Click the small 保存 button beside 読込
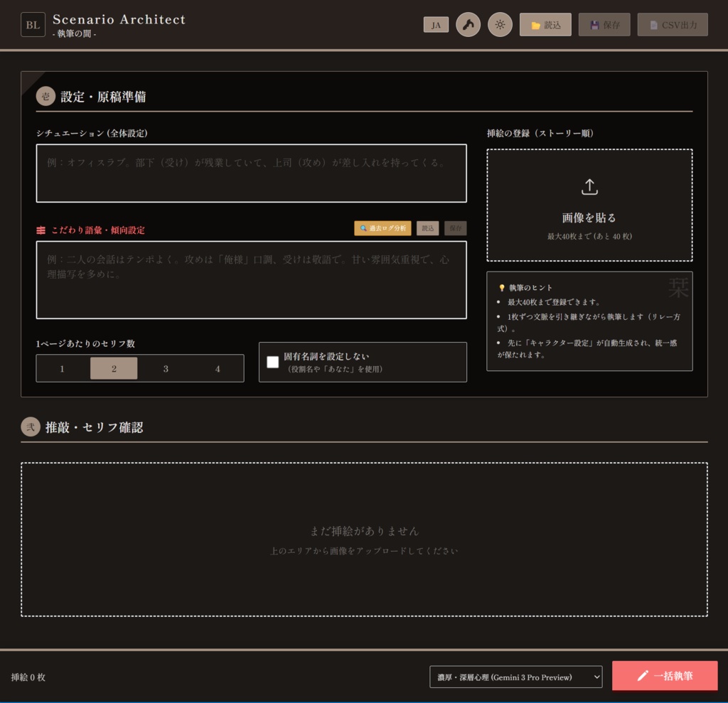This screenshot has height=703, width=728. tap(455, 228)
